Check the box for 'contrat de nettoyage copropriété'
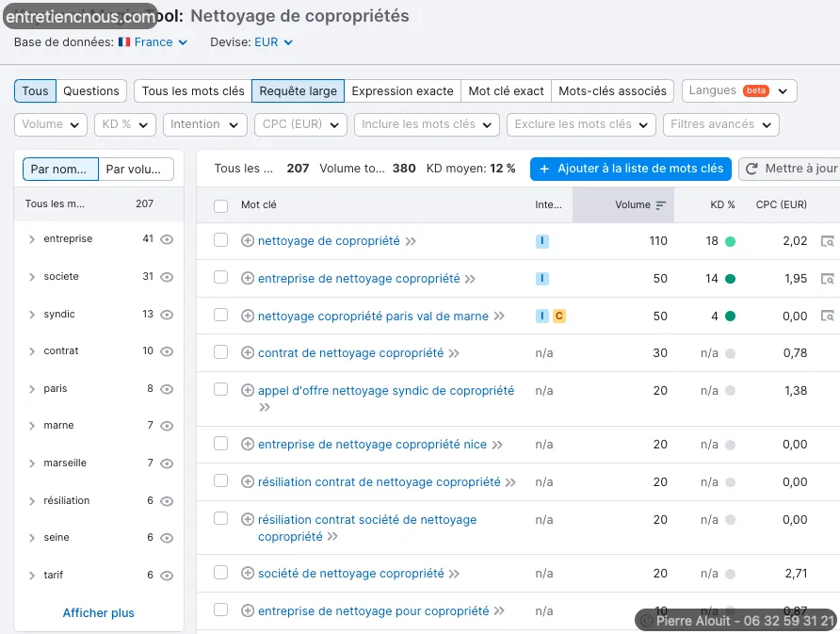Screen dimensions: 840x634 [x=220, y=352]
